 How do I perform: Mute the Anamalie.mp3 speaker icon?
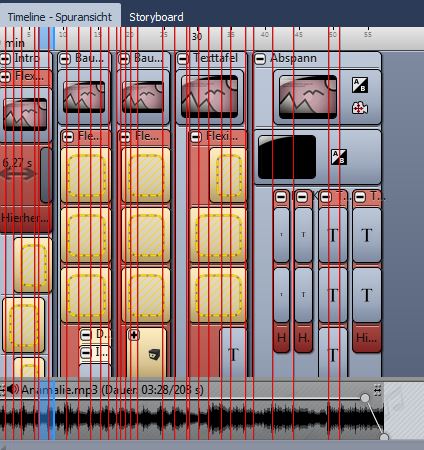pyautogui.click(x=13, y=389)
